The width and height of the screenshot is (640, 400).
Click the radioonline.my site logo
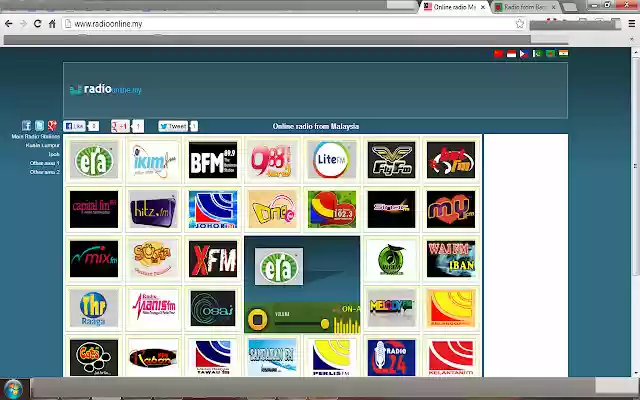tap(105, 89)
